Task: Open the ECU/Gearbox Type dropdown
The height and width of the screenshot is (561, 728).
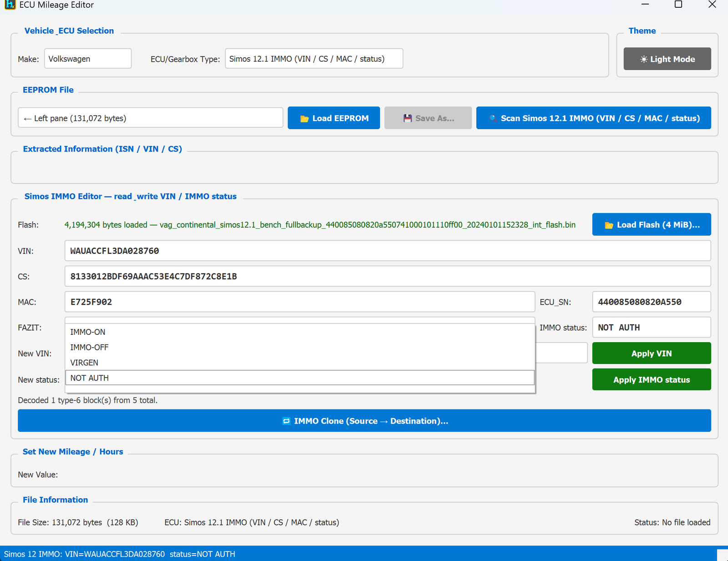Action: [x=314, y=59]
